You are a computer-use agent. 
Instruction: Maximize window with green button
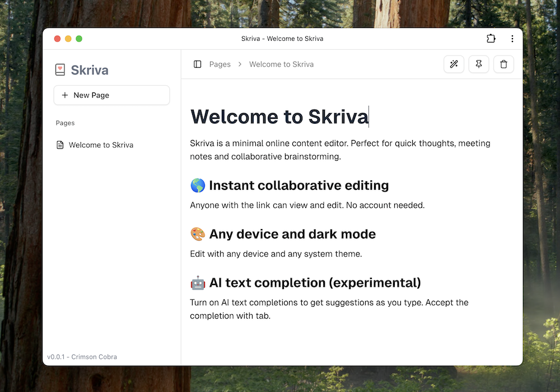tap(79, 39)
